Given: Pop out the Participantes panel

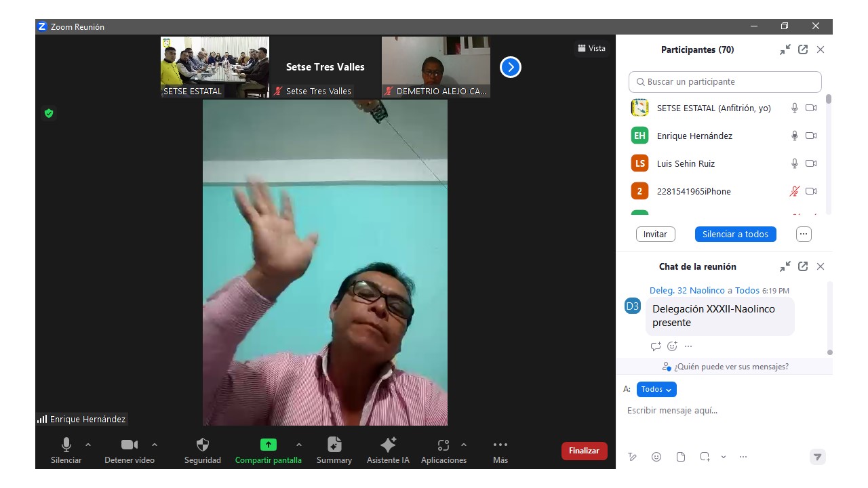Looking at the screenshot, I should (x=803, y=49).
